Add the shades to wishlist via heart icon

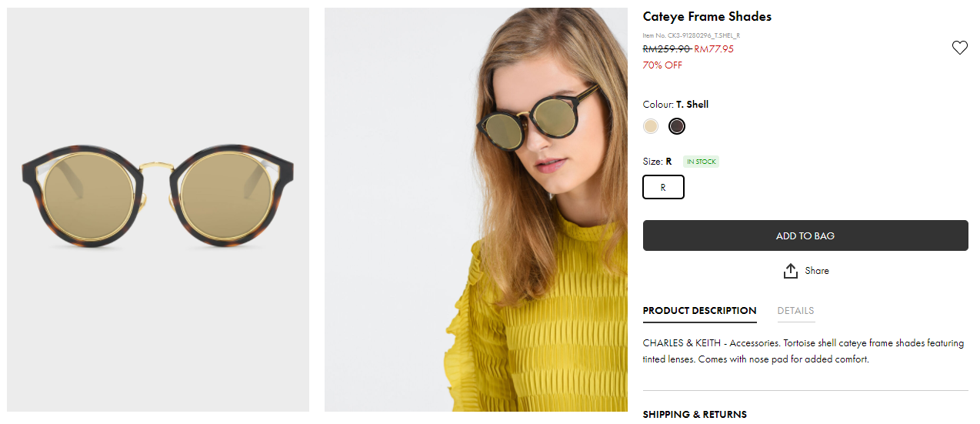point(959,48)
